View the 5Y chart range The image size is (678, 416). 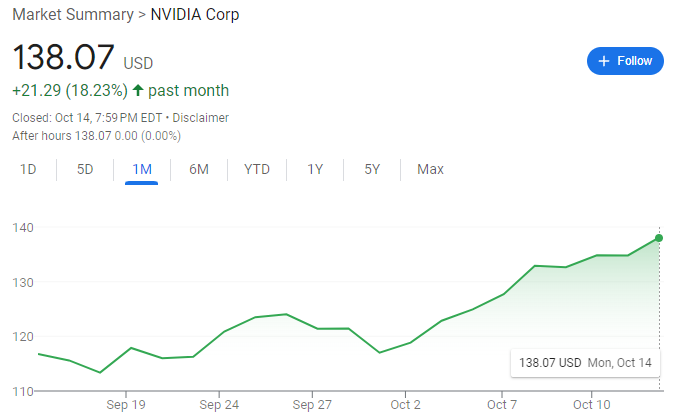[x=372, y=169]
